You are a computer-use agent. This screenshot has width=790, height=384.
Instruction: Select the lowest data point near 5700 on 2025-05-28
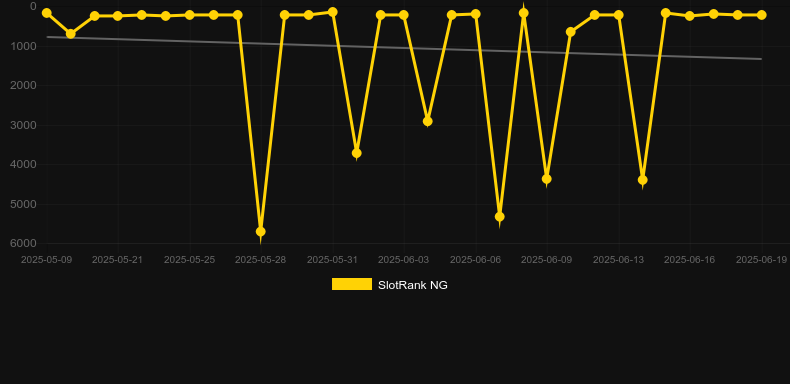260,231
